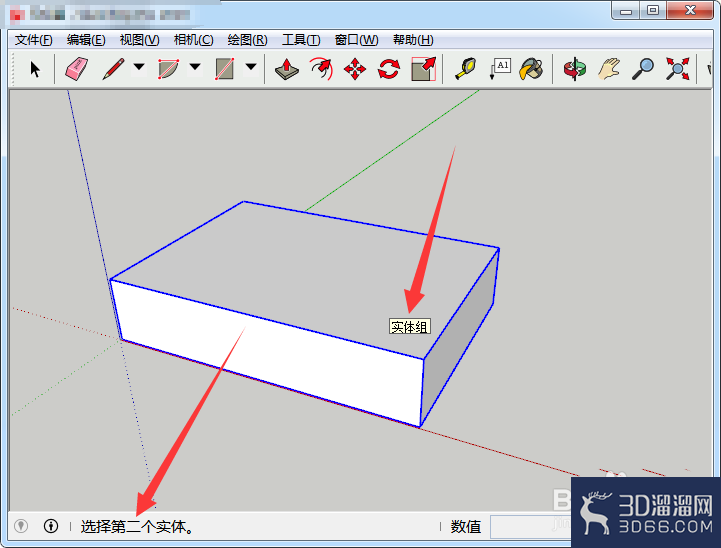Click the Zoom Extents tool
The image size is (721, 548).
[677, 69]
